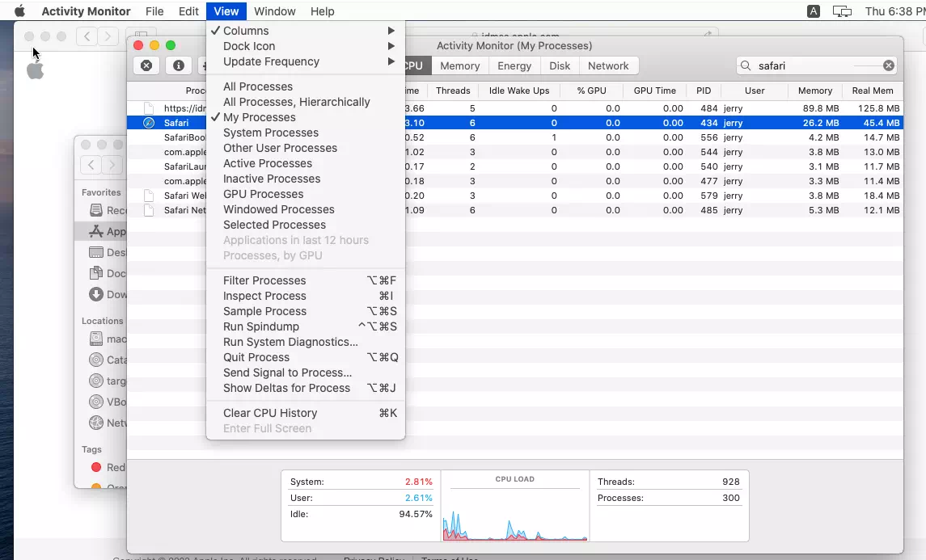Screen dimensions: 926x560
Task: Select Catalina disk in Finder sidebar
Action: 107,360
